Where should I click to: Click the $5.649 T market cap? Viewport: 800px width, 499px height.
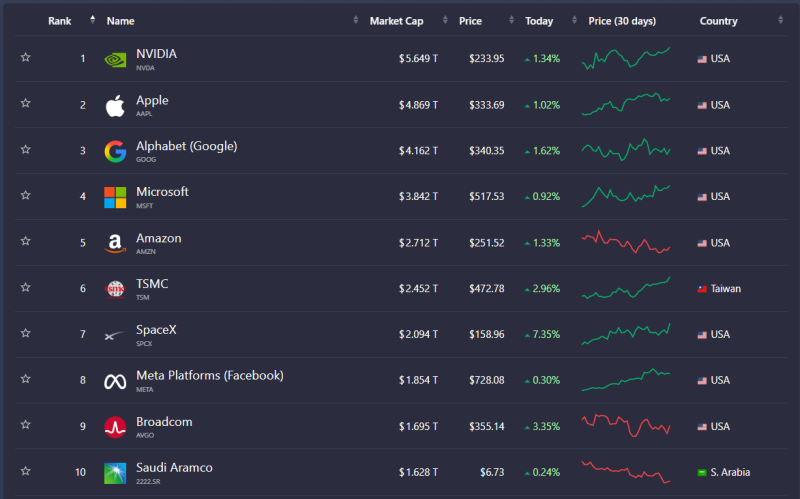click(x=418, y=59)
